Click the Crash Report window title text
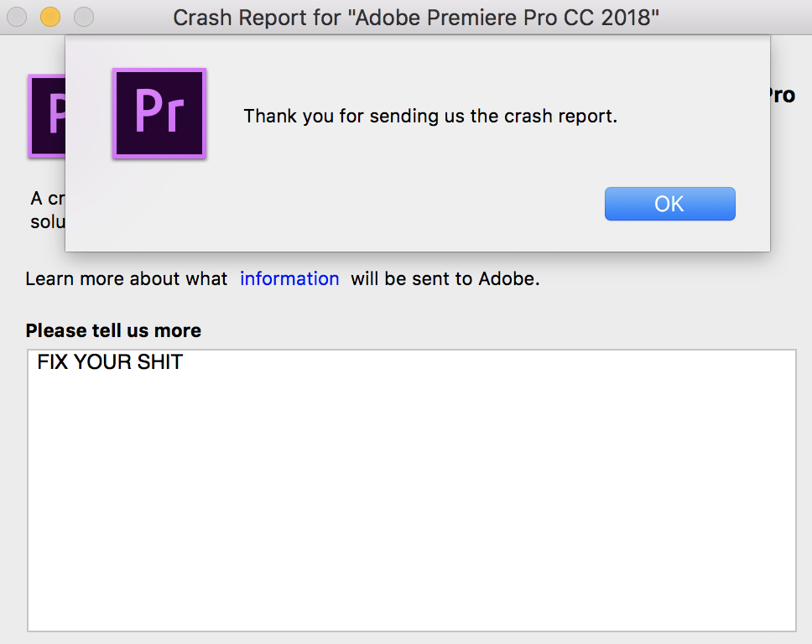Viewport: 812px width, 644px height. click(x=416, y=17)
